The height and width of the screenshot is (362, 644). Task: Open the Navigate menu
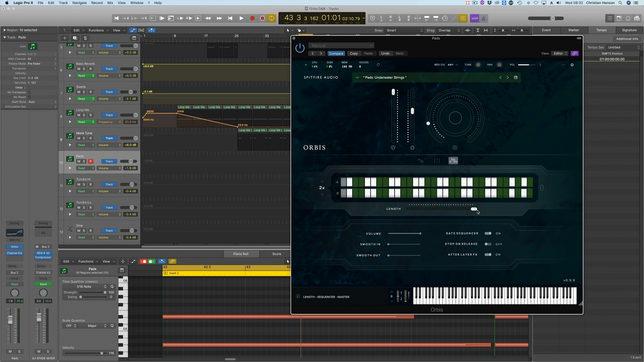pyautogui.click(x=79, y=3)
